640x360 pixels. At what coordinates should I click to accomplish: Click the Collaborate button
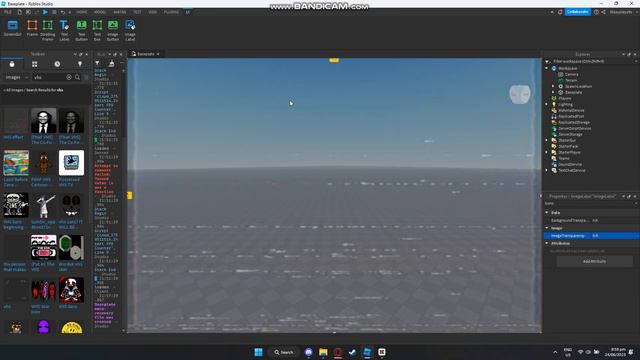pyautogui.click(x=578, y=12)
